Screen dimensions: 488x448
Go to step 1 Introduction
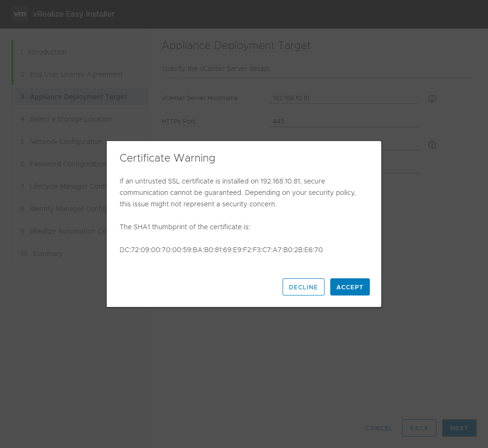43,52
